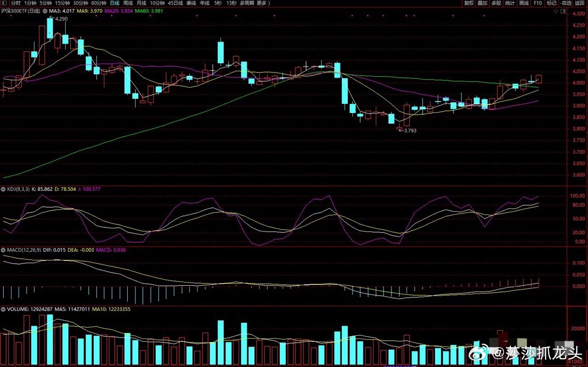Click the J: 100.577 value
Image resolution: width=588 pixels, height=367 pixels.
click(x=90, y=189)
